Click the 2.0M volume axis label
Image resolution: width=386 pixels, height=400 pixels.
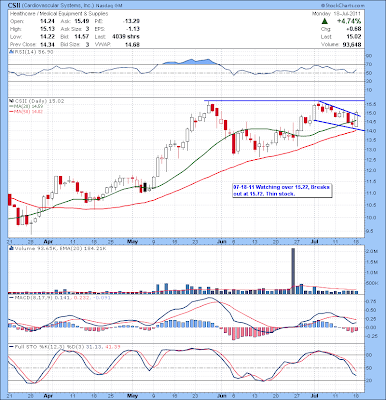pos(371,251)
